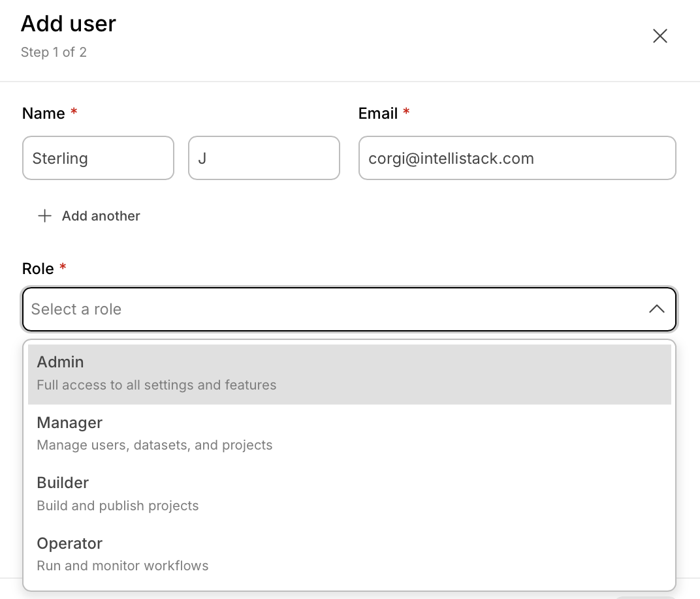Collapse the role list using the chevron
Viewport: 700px width, 599px height.
click(656, 309)
